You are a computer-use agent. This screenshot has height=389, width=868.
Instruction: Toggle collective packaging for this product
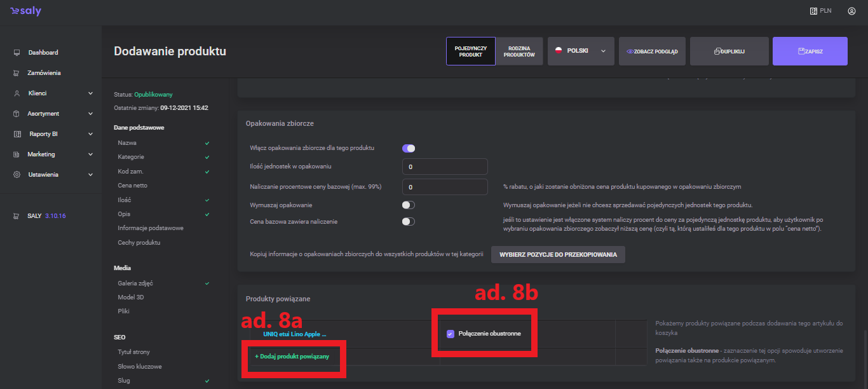[408, 148]
